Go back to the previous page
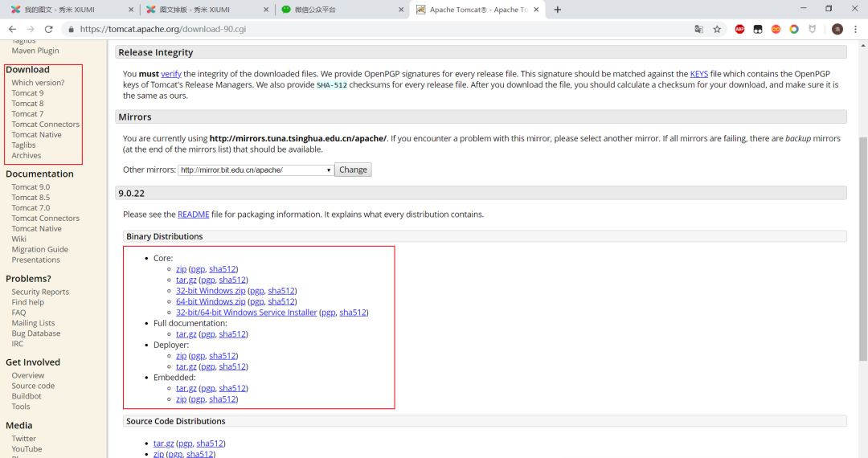868x458 pixels. tap(12, 29)
